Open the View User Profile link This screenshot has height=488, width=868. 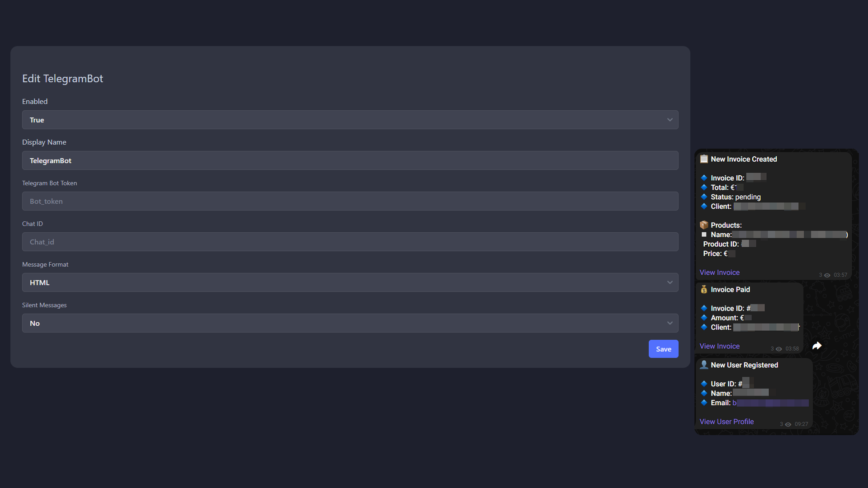[x=726, y=421]
